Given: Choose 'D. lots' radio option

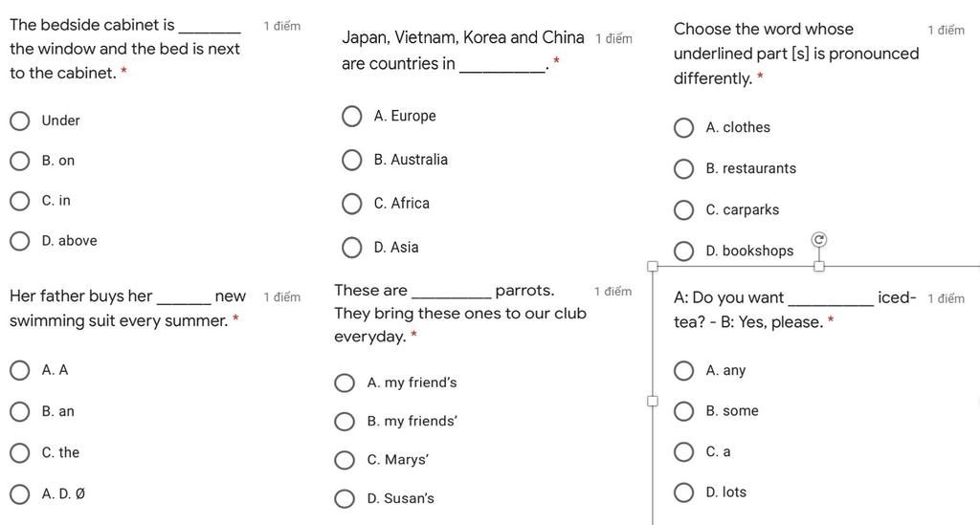Looking at the screenshot, I should [x=684, y=492].
